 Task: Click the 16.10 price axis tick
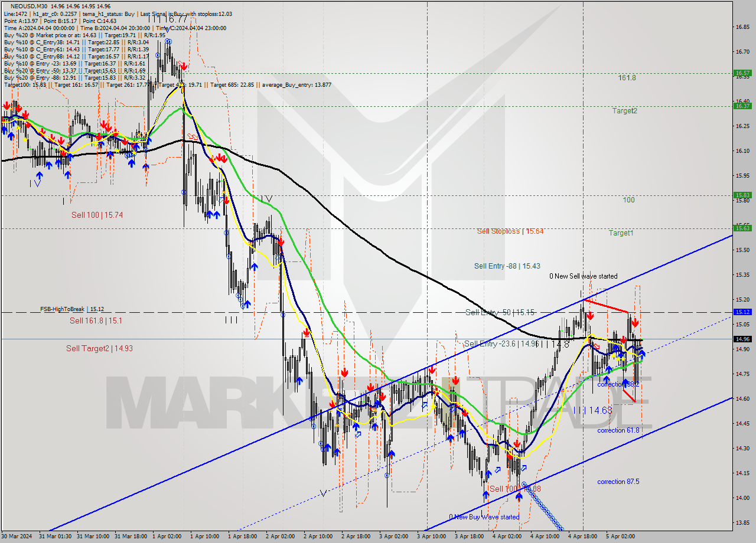tap(742, 151)
